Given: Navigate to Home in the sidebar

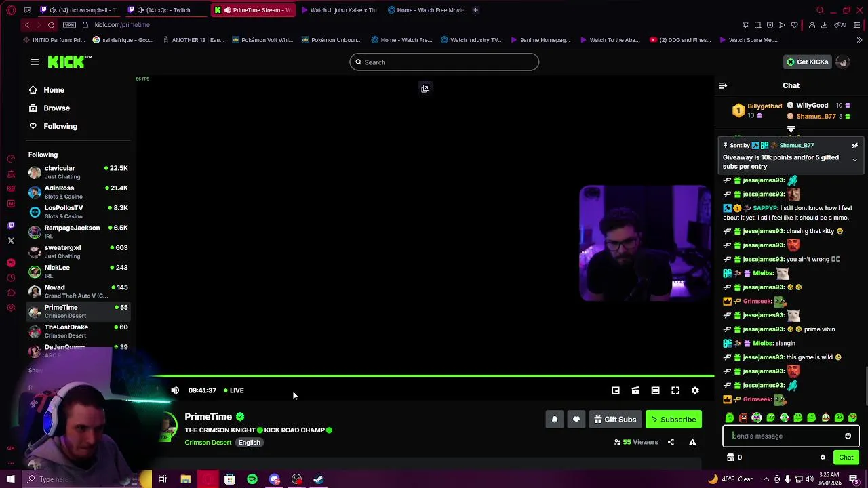Looking at the screenshot, I should [54, 90].
